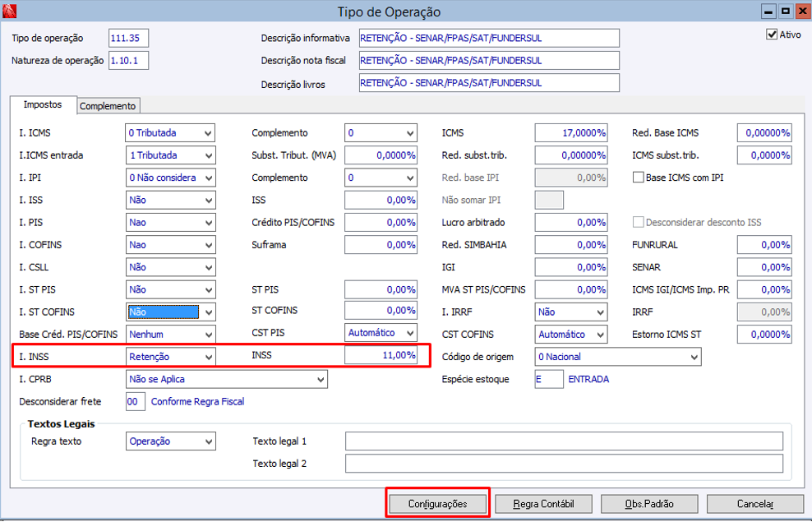This screenshot has width=812, height=522.
Task: Click the ISS percentage field
Action: (x=381, y=200)
